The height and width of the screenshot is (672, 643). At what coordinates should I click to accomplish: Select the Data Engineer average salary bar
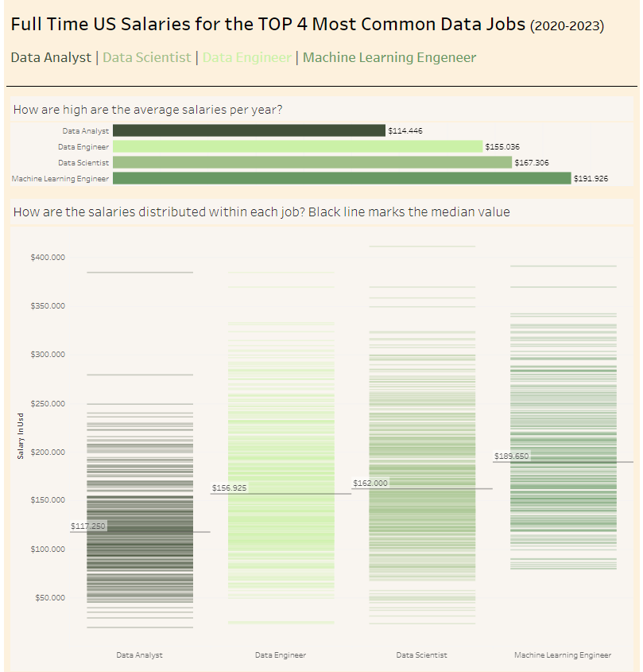point(297,146)
